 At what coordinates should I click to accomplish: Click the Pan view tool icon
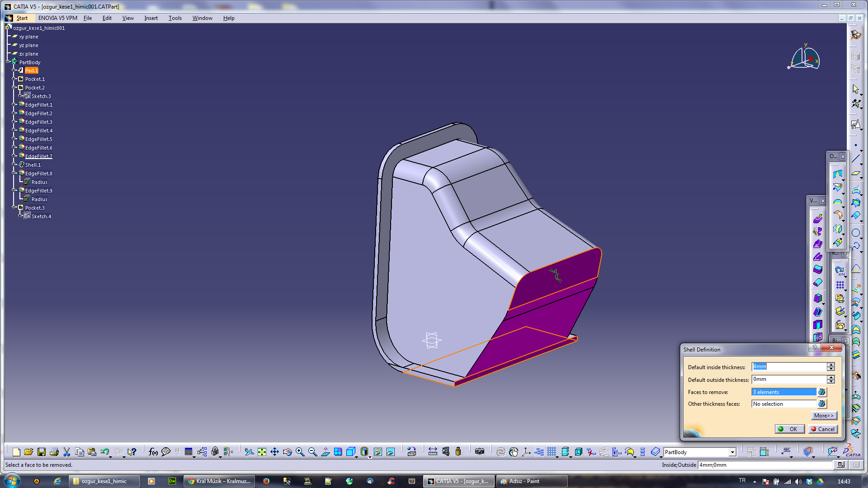click(275, 452)
